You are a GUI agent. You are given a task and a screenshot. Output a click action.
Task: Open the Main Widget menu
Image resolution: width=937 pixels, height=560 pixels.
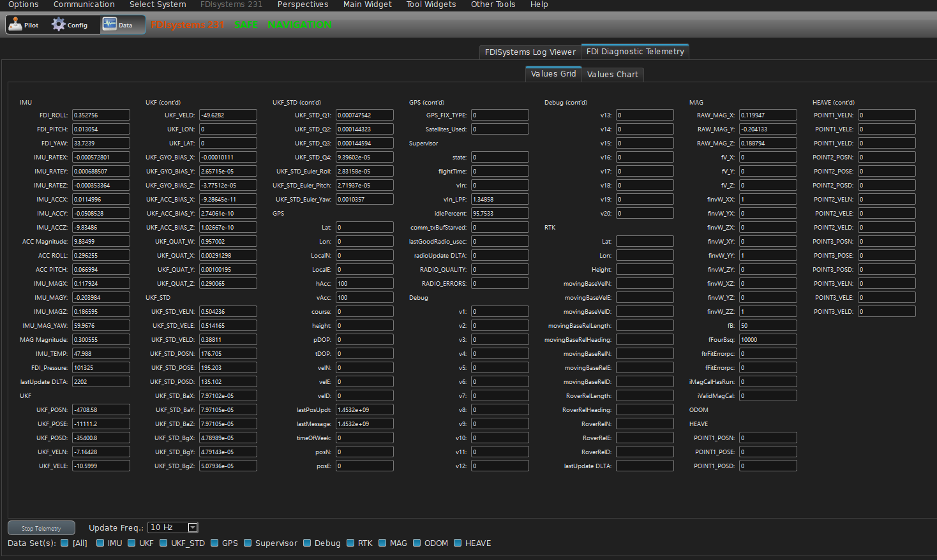(x=368, y=4)
